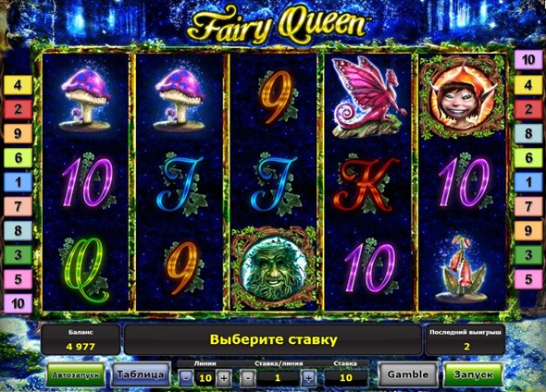Screen dimensions: 546x392
Task: Click the red K symbol
Action: 366,184
